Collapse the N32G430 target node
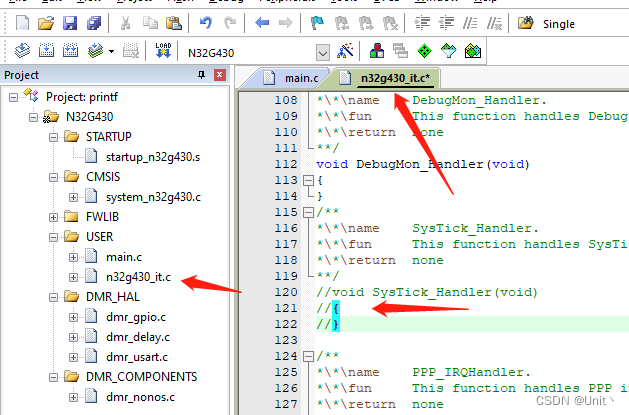The height and width of the screenshot is (415, 629). (33, 117)
